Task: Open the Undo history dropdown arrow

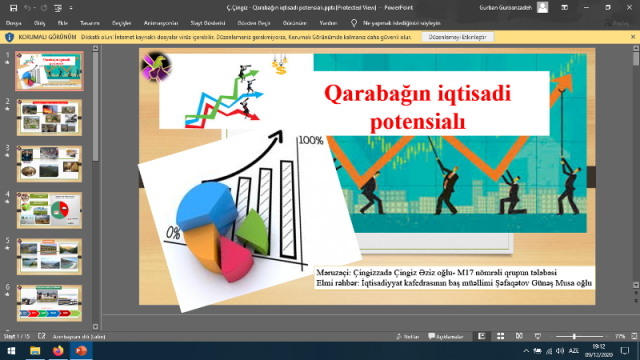Action: coord(35,8)
